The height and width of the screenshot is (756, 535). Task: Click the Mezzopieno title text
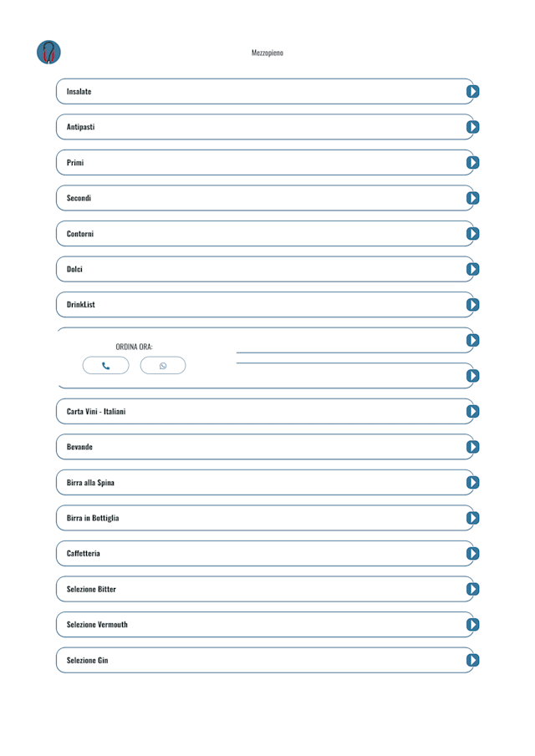[x=267, y=53]
